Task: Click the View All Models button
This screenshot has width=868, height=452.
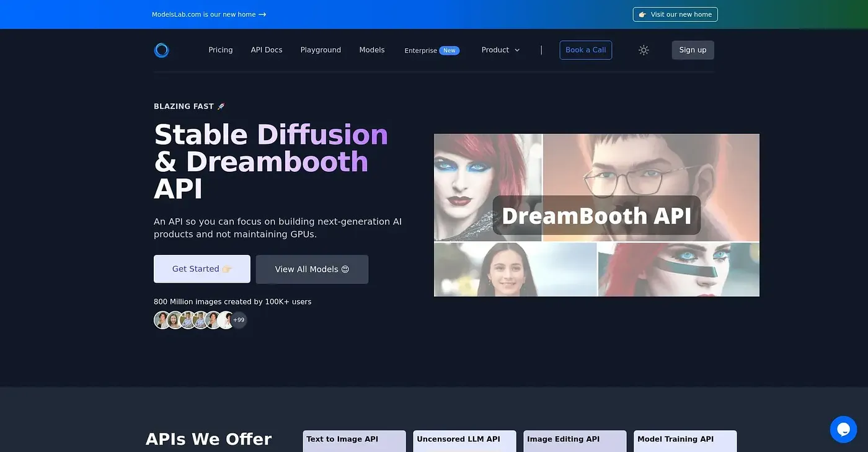Action: pyautogui.click(x=312, y=269)
